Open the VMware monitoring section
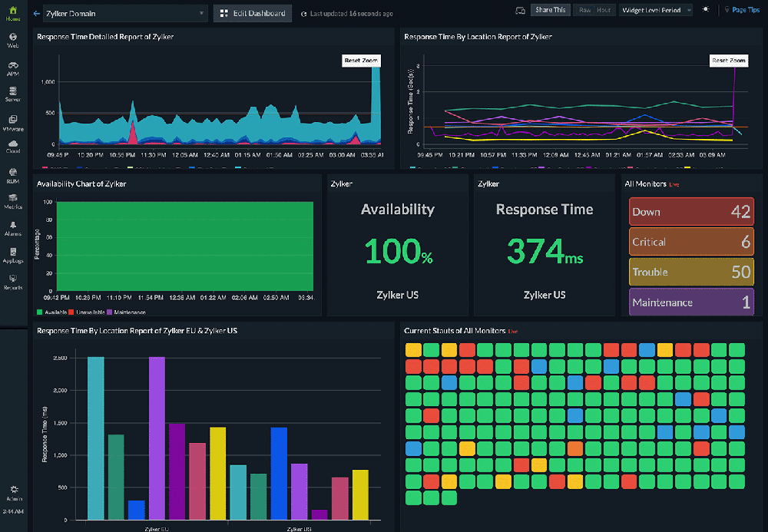This screenshot has width=768, height=532. pos(13,123)
